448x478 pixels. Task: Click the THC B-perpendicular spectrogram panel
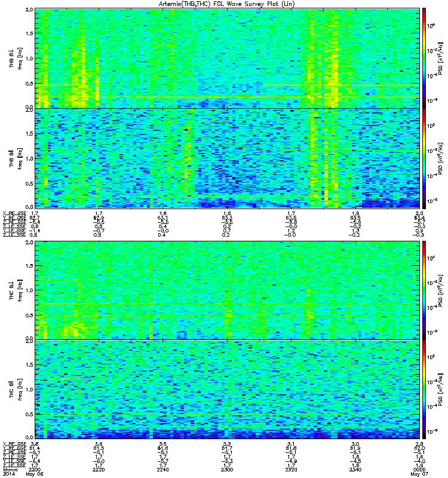point(228,290)
